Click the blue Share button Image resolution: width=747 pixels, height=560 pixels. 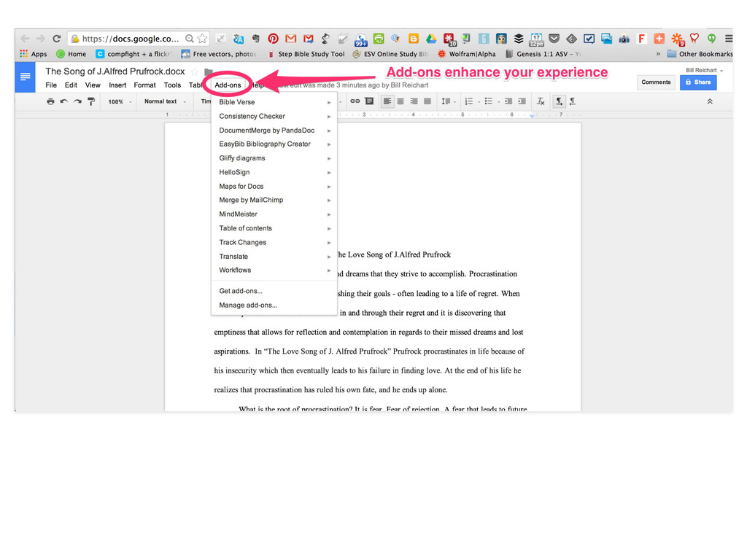(698, 82)
